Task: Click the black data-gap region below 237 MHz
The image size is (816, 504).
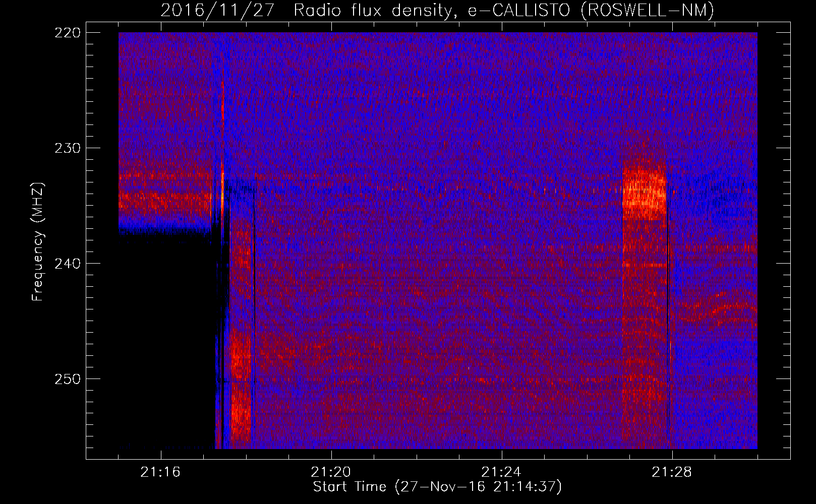Action: click(x=166, y=340)
